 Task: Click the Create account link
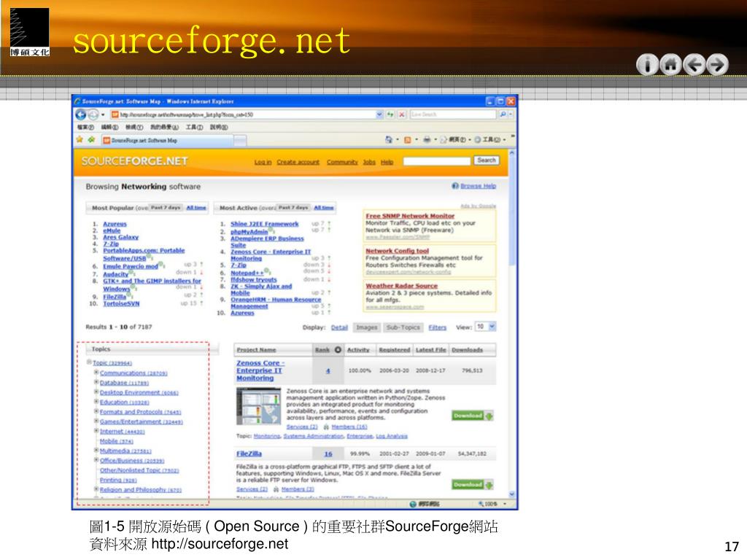pos(298,163)
